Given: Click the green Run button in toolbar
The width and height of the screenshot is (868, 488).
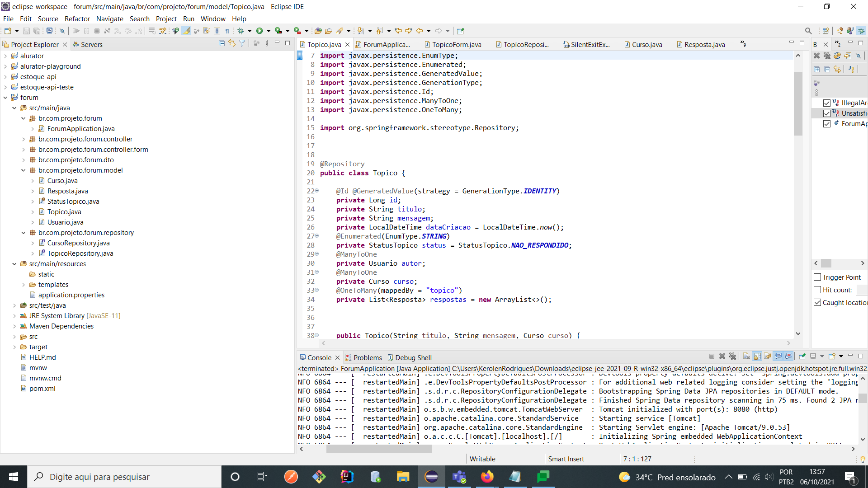Looking at the screenshot, I should click(259, 31).
